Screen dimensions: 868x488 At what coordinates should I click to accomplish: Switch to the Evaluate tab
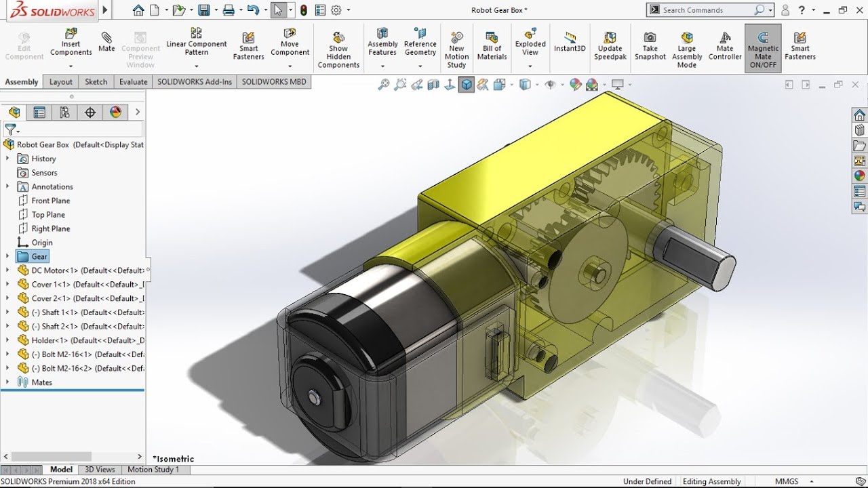point(133,82)
